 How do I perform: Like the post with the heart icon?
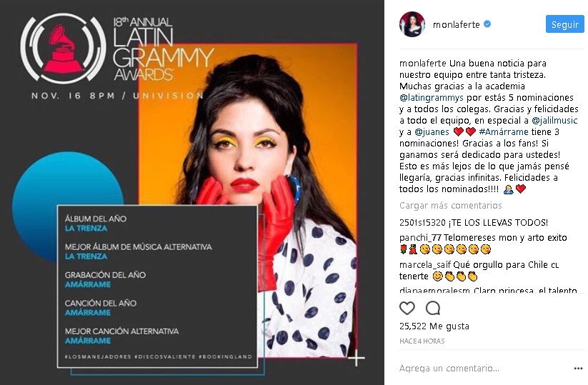[x=407, y=308]
